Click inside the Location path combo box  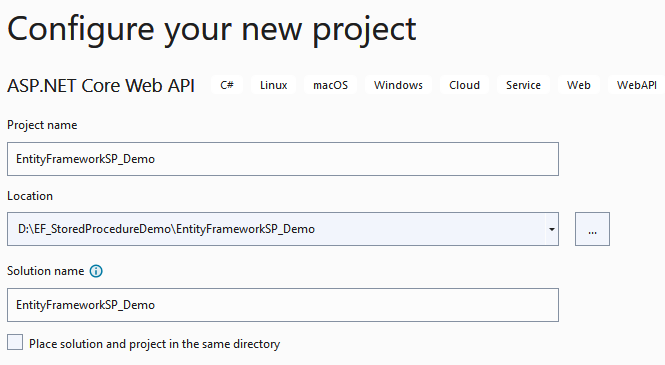276,229
